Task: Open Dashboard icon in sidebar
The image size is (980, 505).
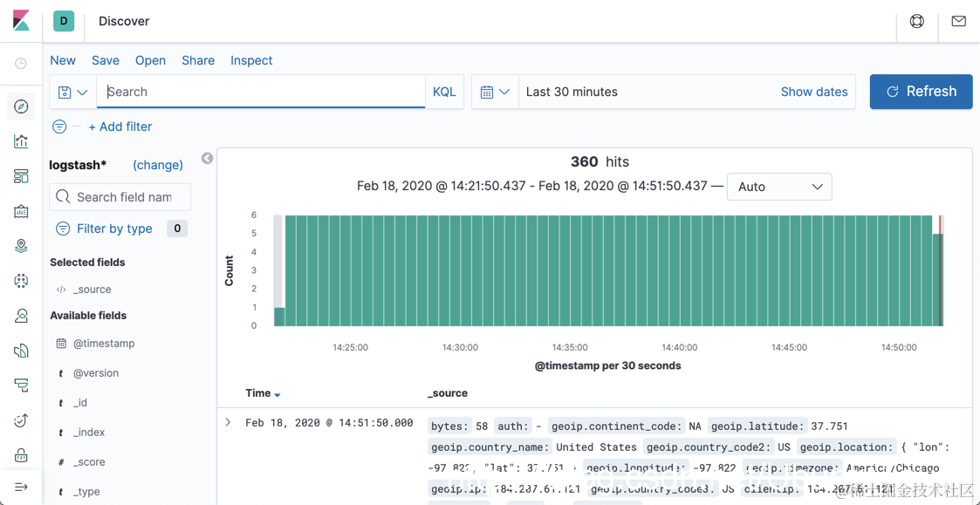Action: (21, 176)
